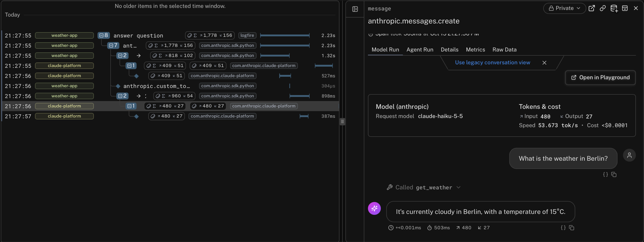The width and height of the screenshot is (644, 242).
Task: Open the Details tab
Action: pos(450,49)
